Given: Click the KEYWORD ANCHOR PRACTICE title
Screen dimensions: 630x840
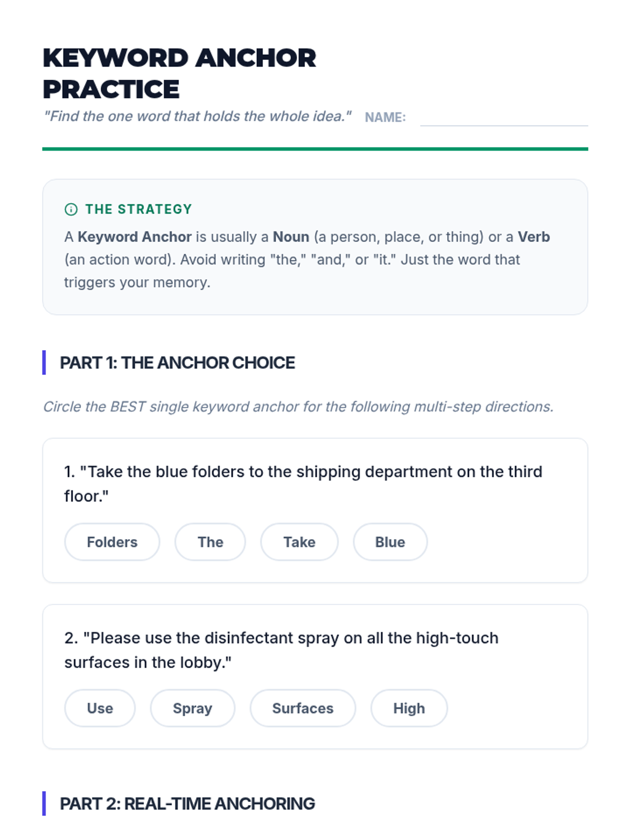Looking at the screenshot, I should 180,73.
